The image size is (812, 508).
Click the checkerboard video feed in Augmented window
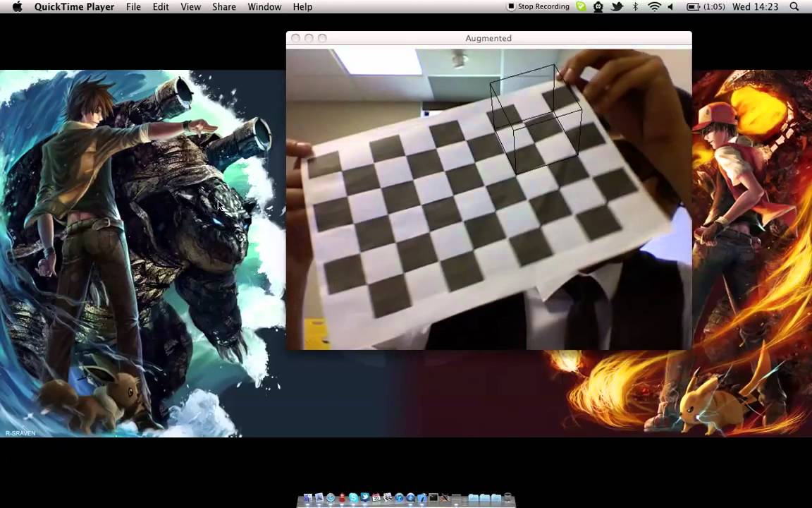pyautogui.click(x=489, y=199)
